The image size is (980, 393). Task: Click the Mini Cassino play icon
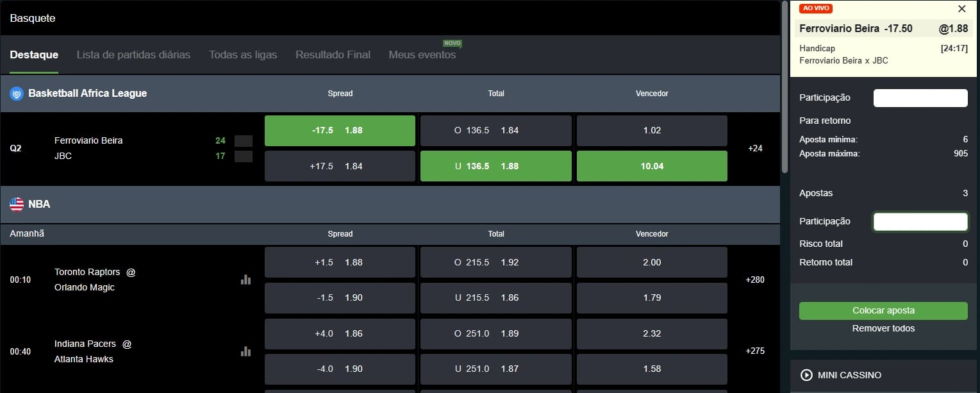point(806,375)
